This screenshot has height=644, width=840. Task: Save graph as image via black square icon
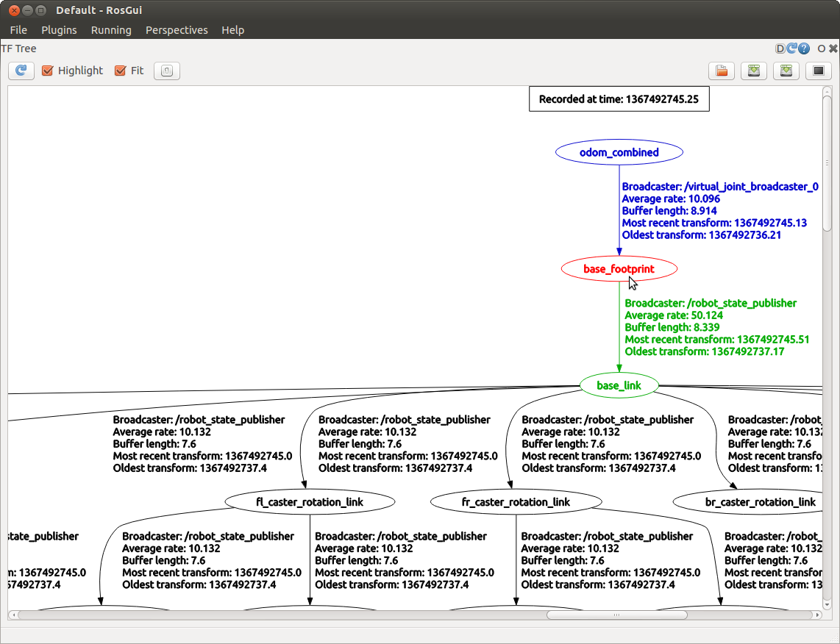[x=819, y=71]
